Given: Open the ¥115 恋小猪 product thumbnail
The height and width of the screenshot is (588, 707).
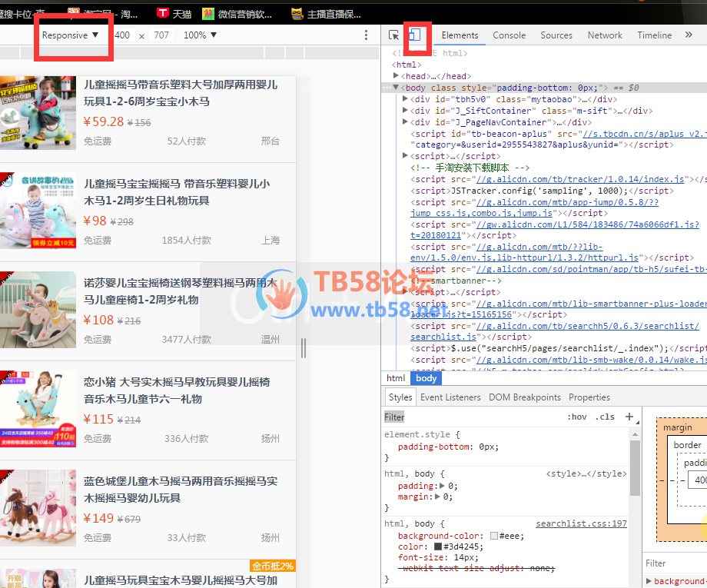Looking at the screenshot, I should (x=38, y=409).
